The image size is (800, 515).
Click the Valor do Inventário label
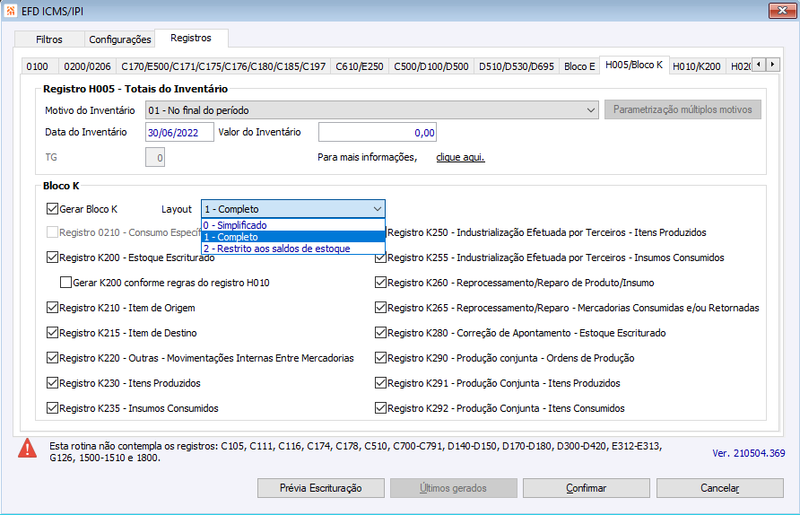coord(260,132)
